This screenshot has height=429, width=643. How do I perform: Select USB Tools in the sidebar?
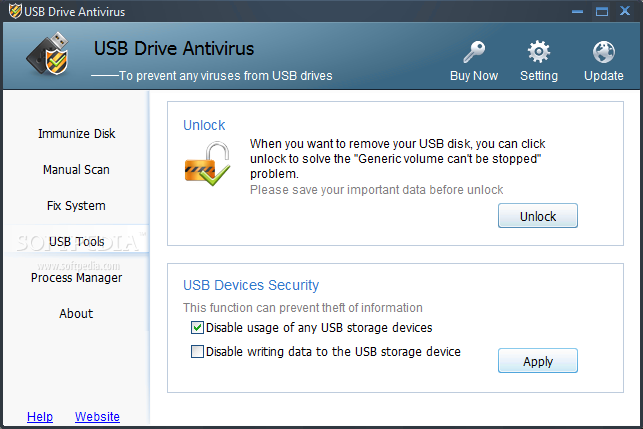(x=76, y=242)
